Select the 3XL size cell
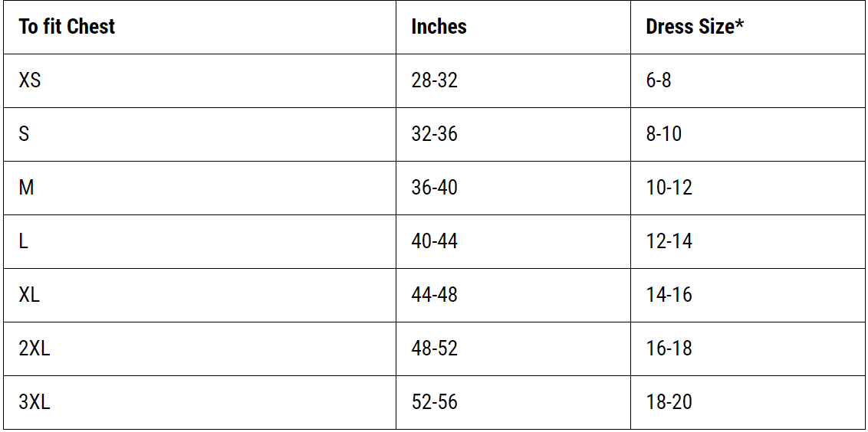 point(35,402)
